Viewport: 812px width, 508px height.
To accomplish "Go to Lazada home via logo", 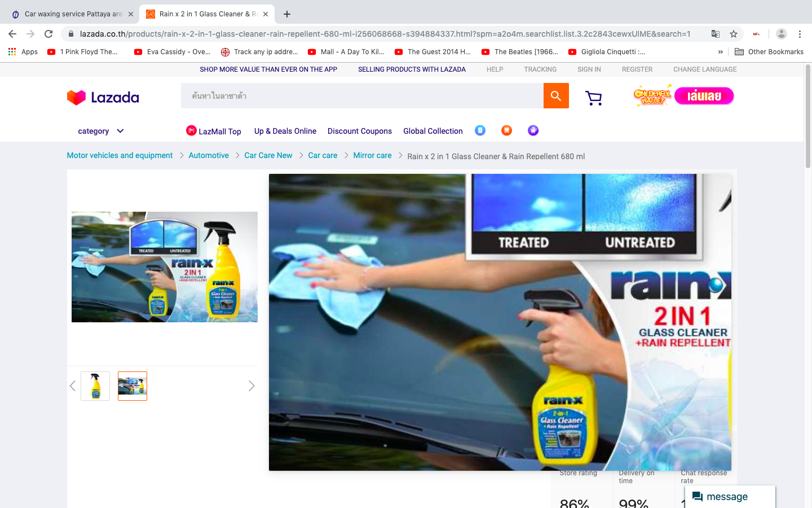I will click(103, 97).
